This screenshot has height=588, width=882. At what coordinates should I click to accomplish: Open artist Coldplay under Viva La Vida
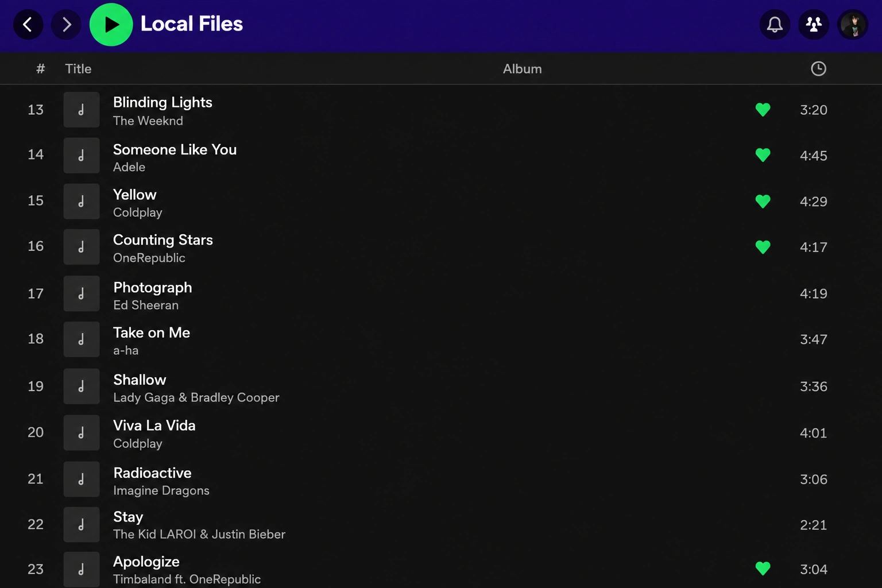(137, 443)
